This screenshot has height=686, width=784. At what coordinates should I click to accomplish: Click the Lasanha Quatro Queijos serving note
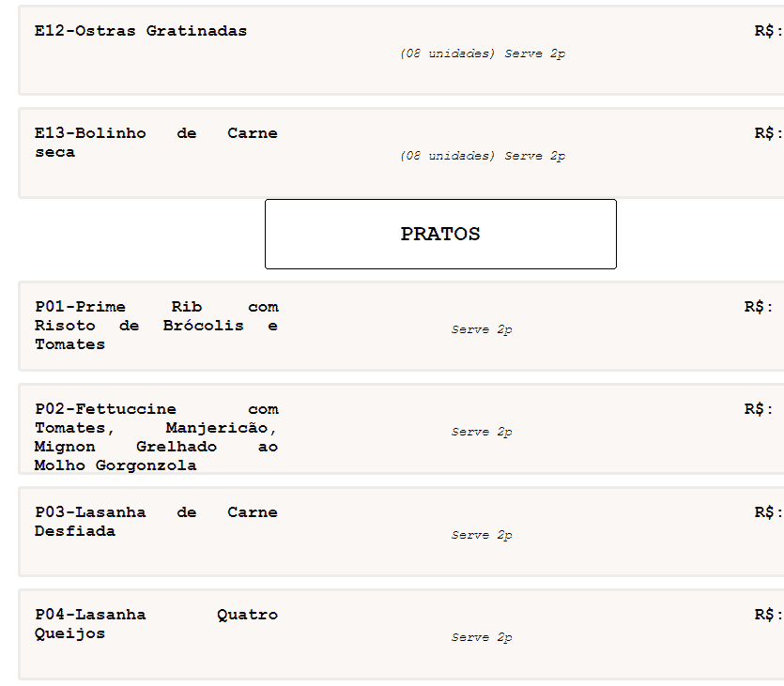coord(482,637)
